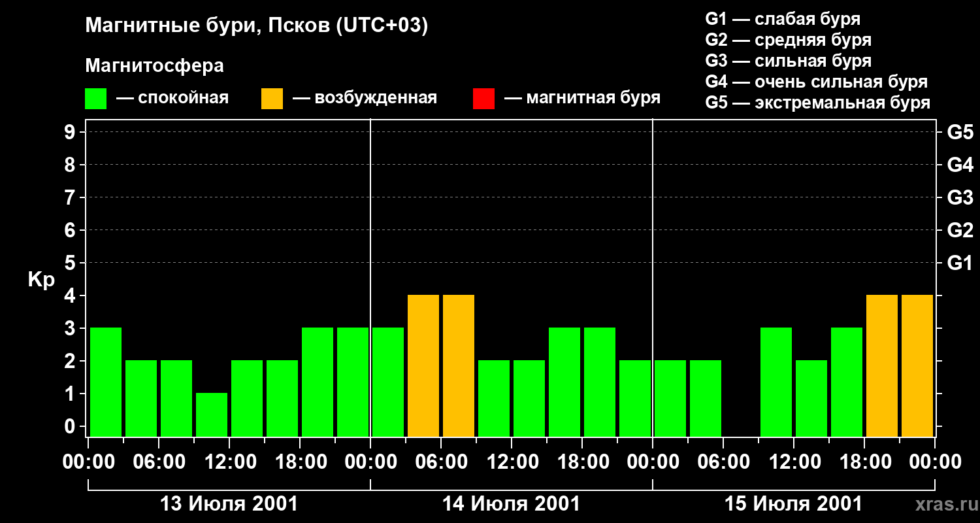Click the orange 15 Июля bar for 18:00–21:00
The height and width of the screenshot is (523, 980).
point(882,365)
